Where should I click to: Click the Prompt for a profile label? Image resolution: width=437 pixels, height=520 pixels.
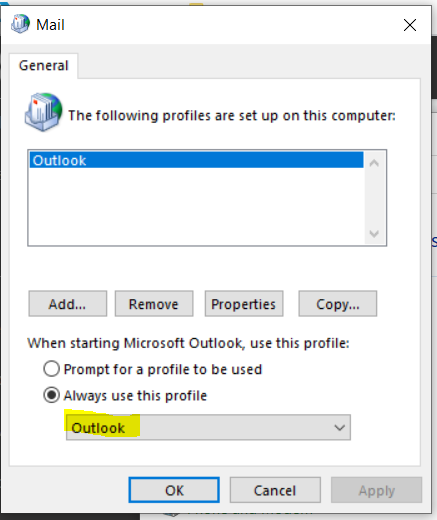163,369
